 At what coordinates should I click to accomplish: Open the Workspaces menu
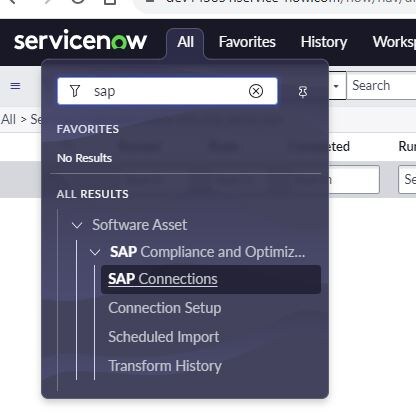pyautogui.click(x=394, y=42)
